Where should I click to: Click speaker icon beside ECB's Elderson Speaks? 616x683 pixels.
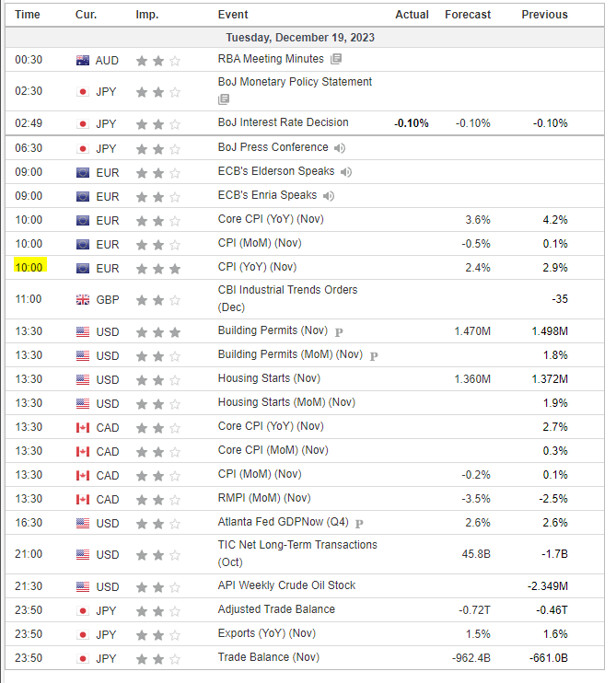(346, 171)
